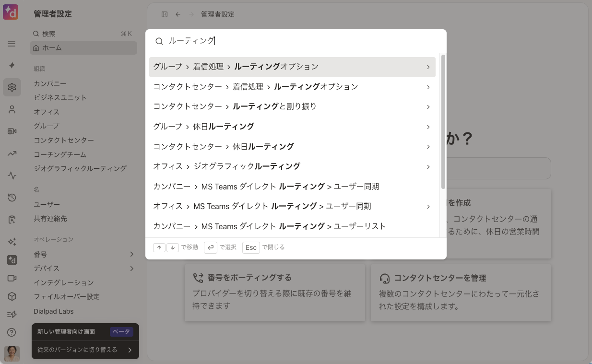The width and height of the screenshot is (592, 364).
Task: Click the Dialpad logo icon
Action: pos(11,12)
